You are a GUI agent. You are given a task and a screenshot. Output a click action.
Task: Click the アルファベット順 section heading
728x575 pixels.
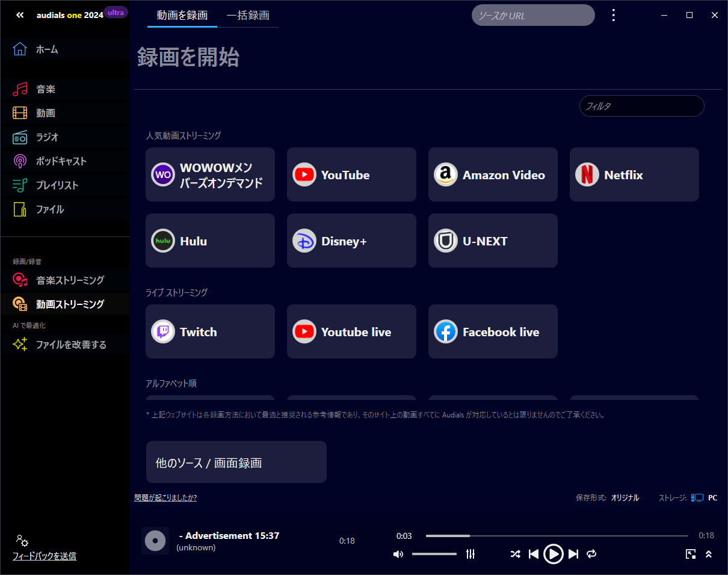(x=171, y=383)
